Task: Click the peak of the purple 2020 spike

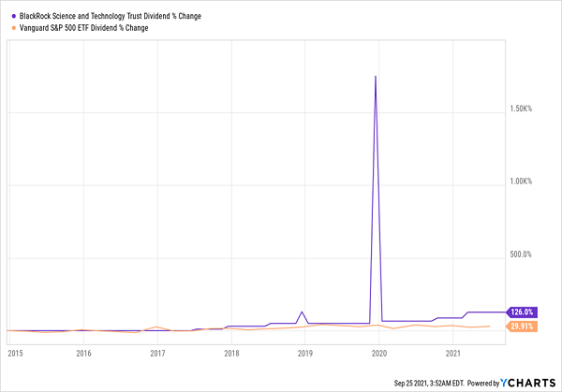Action: 376,77
